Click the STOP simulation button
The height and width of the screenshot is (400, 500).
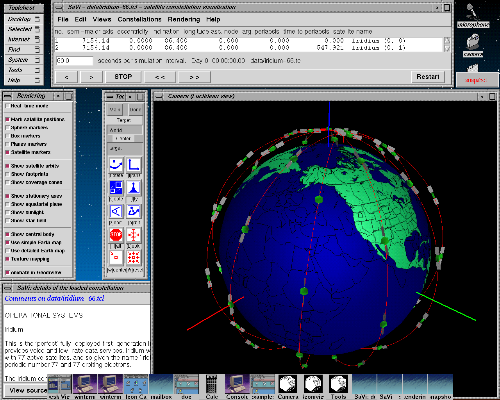(x=123, y=77)
